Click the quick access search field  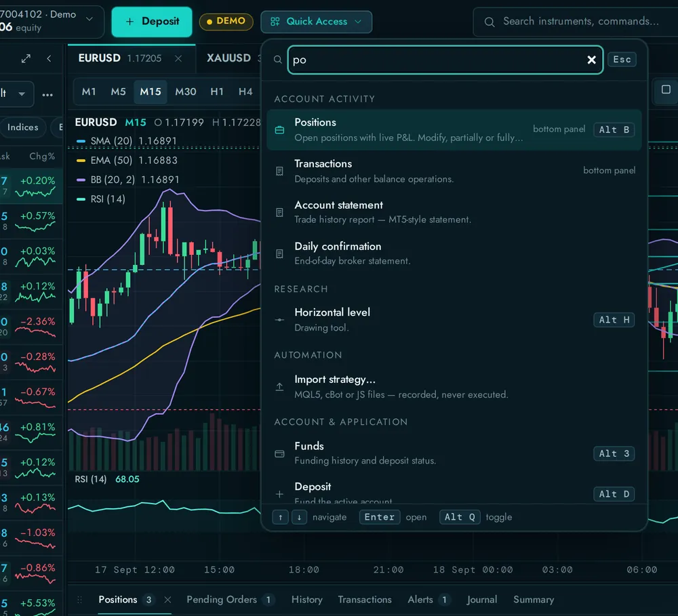pyautogui.click(x=445, y=60)
